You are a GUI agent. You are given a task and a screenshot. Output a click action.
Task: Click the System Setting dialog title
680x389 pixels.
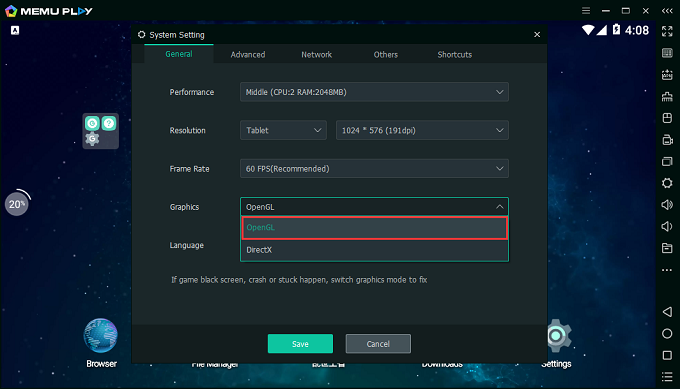click(177, 35)
